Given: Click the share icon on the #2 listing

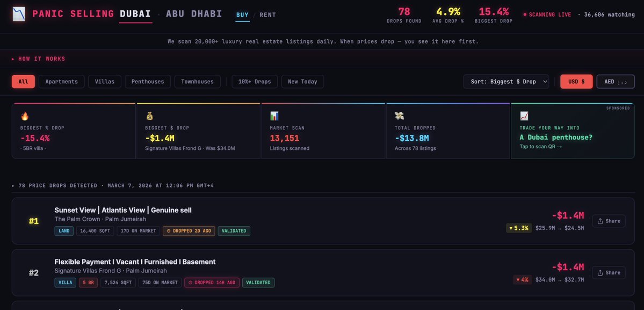Looking at the screenshot, I should click(x=600, y=272).
